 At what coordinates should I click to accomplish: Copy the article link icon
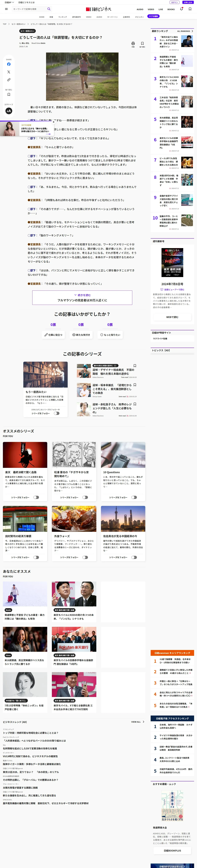pos(9,80)
